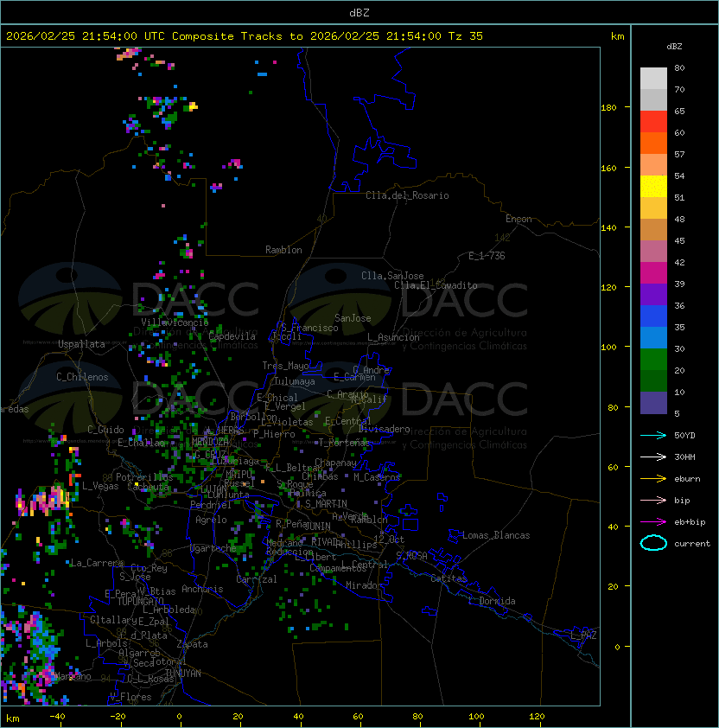Click the Agrelo place label
The width and height of the screenshot is (719, 728).
[211, 520]
